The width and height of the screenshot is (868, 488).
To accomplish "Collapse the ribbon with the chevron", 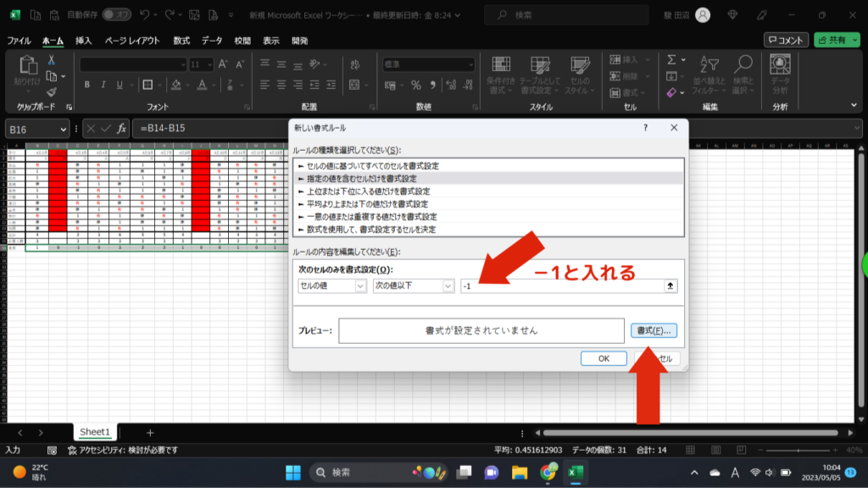I will [x=854, y=105].
